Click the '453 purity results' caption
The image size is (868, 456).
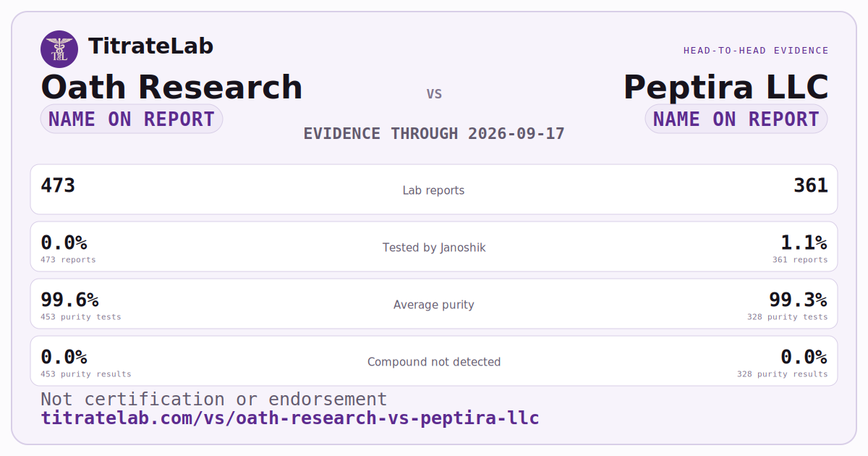point(86,374)
